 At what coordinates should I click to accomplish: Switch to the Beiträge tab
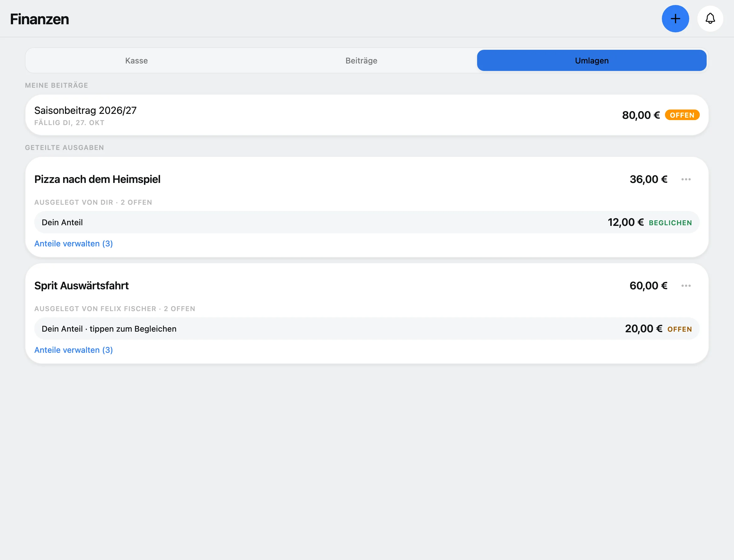(x=361, y=60)
